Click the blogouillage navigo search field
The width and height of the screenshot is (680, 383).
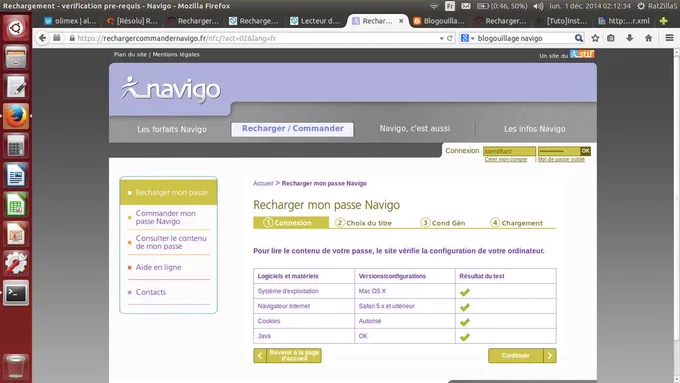pyautogui.click(x=524, y=38)
